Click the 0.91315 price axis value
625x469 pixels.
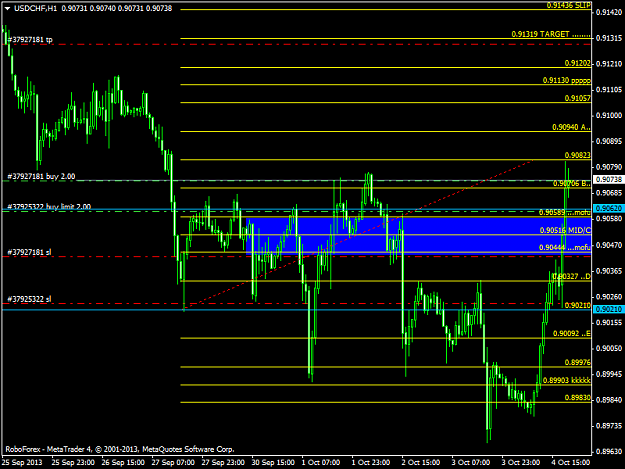click(609, 38)
